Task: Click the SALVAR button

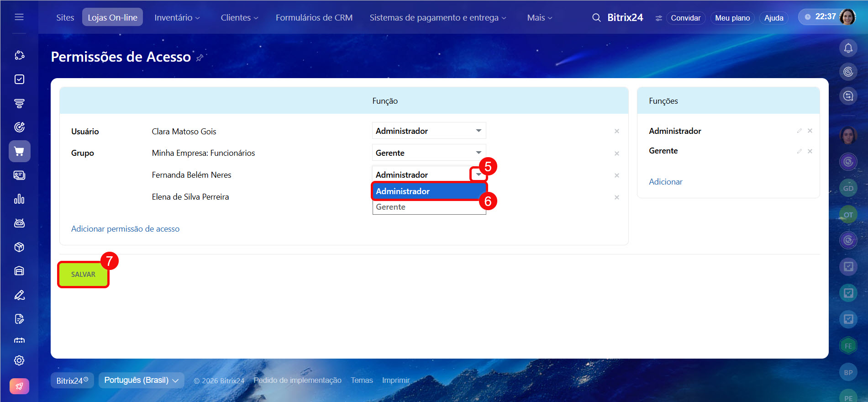Action: (x=83, y=275)
